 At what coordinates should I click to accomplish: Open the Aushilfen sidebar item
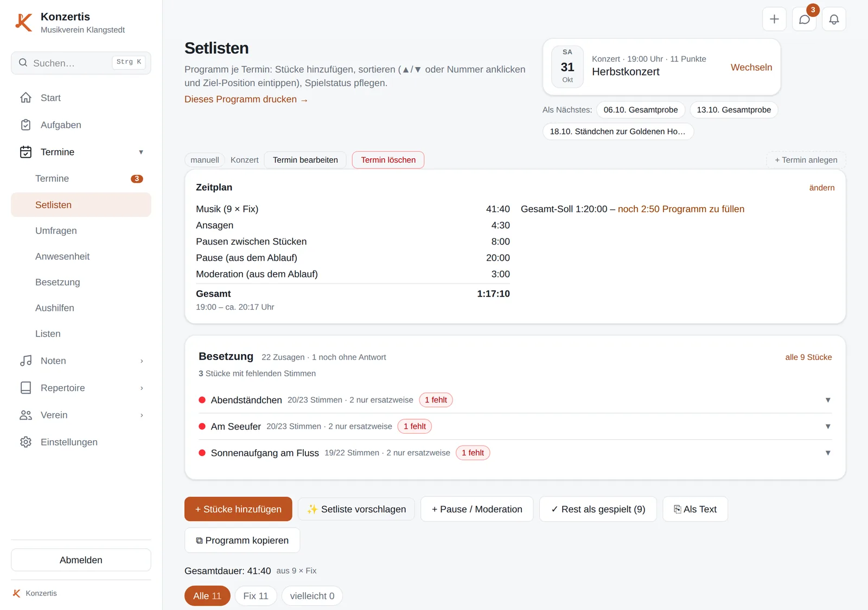pos(81,308)
